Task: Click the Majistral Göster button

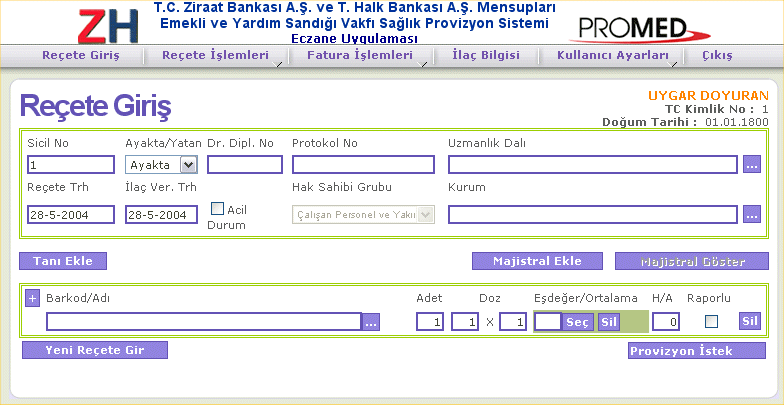Action: 692,261
